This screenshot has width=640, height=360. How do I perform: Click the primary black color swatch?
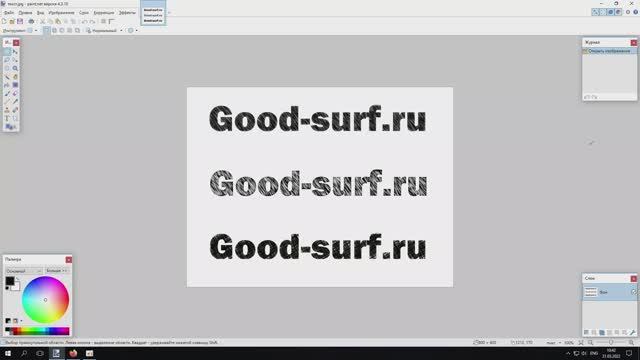pyautogui.click(x=9, y=281)
